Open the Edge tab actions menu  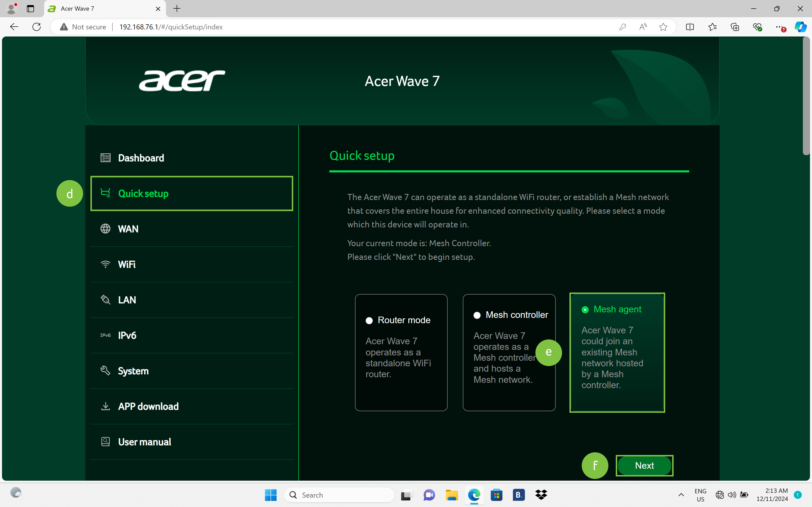[x=31, y=9]
